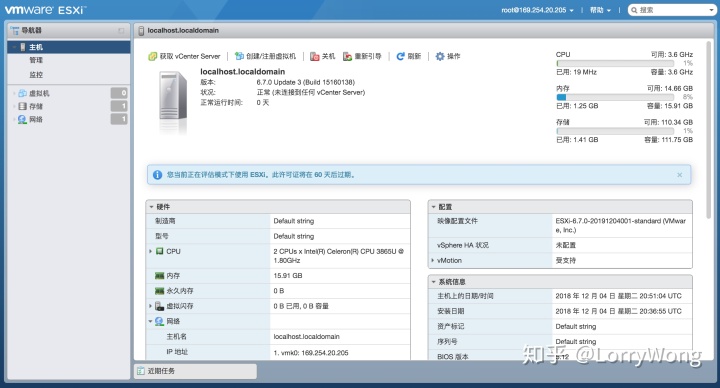Click the main panel vertical scrollbar
This screenshot has height=388, width=720.
(709, 129)
